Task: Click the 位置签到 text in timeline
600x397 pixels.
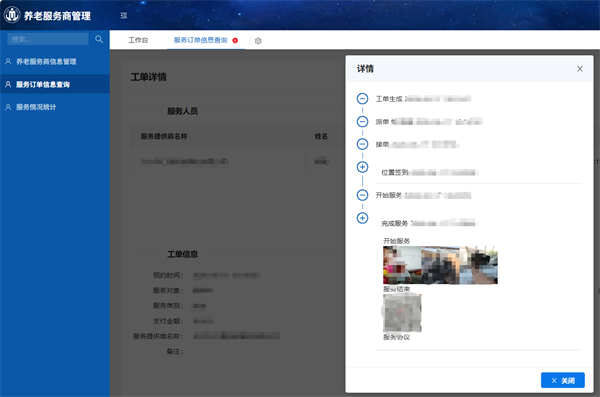Action: tap(395, 172)
